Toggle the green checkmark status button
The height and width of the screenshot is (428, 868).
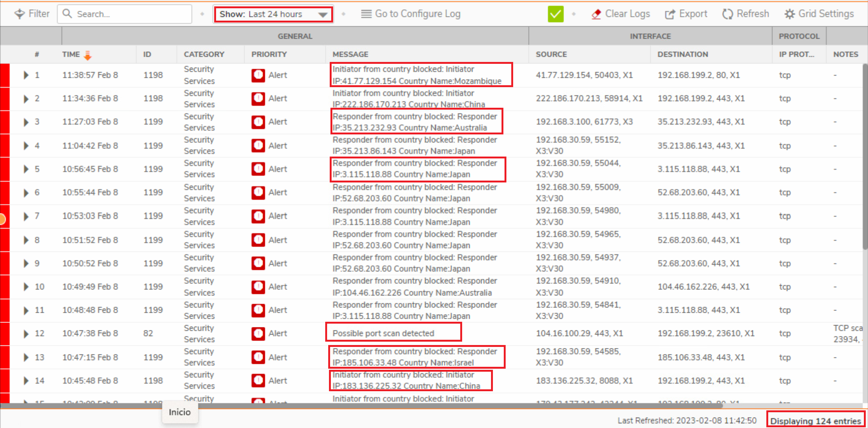(556, 14)
